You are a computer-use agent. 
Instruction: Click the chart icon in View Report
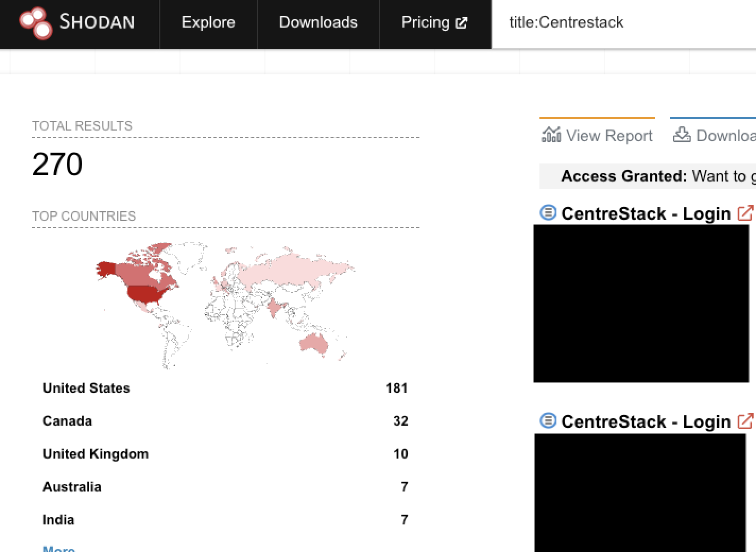coord(551,135)
